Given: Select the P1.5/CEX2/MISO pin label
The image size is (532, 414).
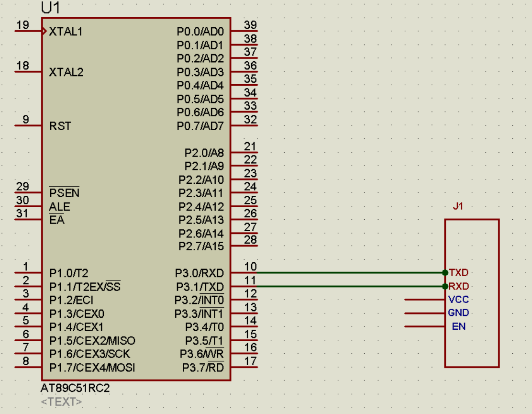Looking at the screenshot, I should 92,340.
